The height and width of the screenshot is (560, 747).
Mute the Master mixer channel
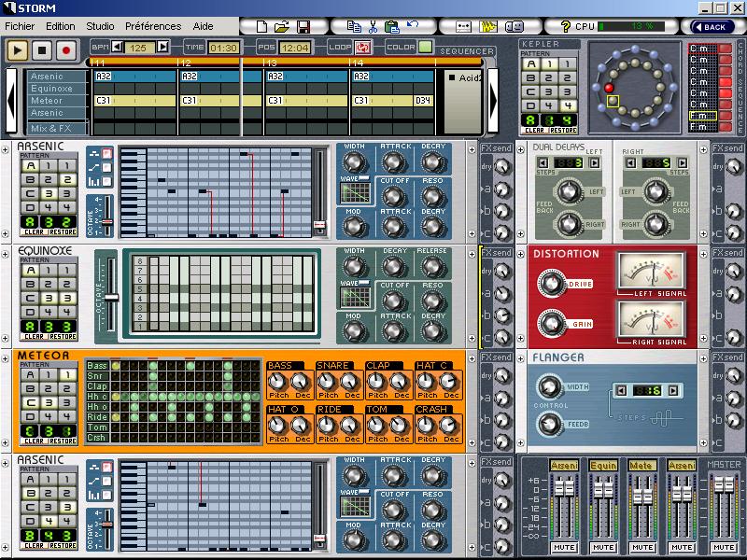725,548
